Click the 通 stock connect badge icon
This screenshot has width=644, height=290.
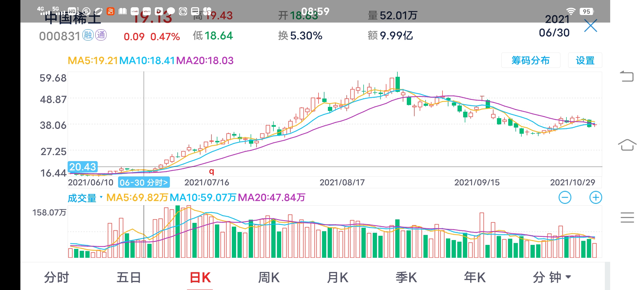click(x=101, y=35)
